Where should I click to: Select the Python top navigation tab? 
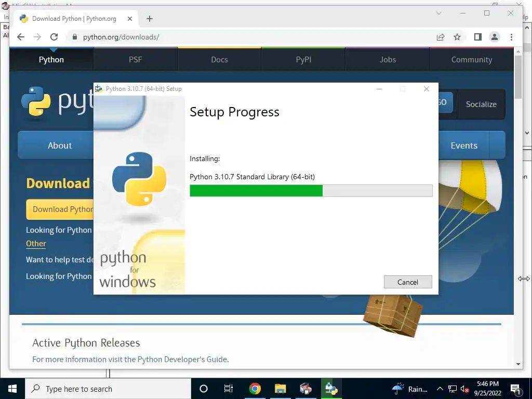pos(51,60)
